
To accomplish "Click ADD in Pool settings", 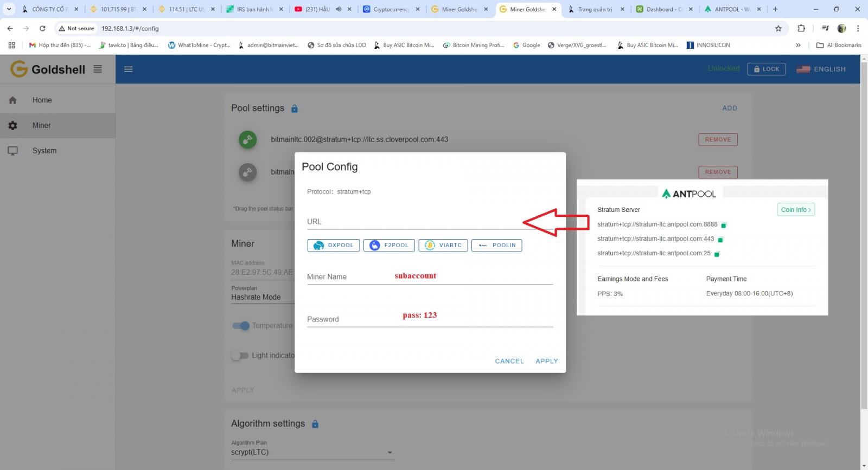I will click(730, 108).
